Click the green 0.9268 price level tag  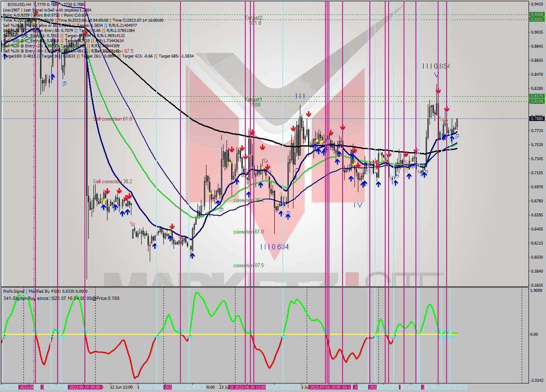point(537,14)
